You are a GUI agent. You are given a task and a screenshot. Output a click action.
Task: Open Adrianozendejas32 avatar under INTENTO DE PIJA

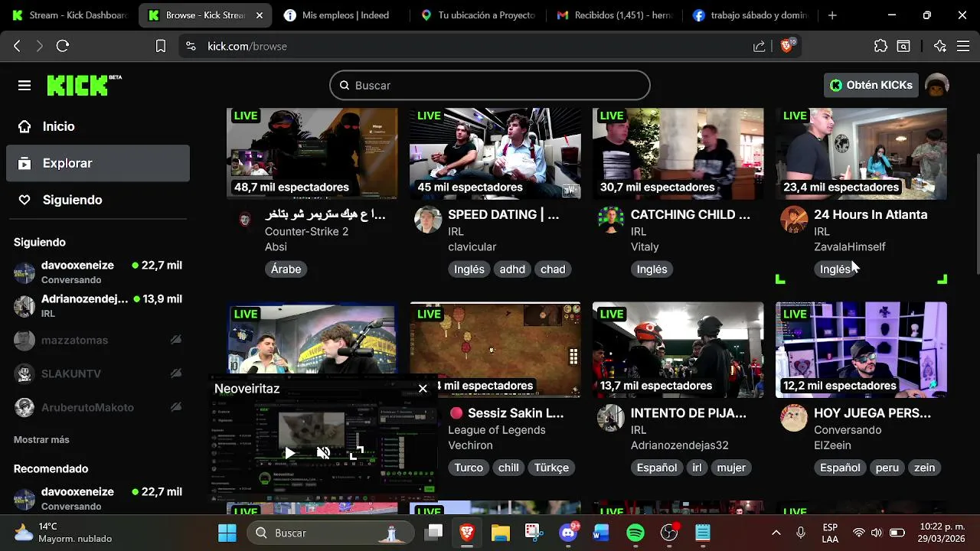[611, 418]
